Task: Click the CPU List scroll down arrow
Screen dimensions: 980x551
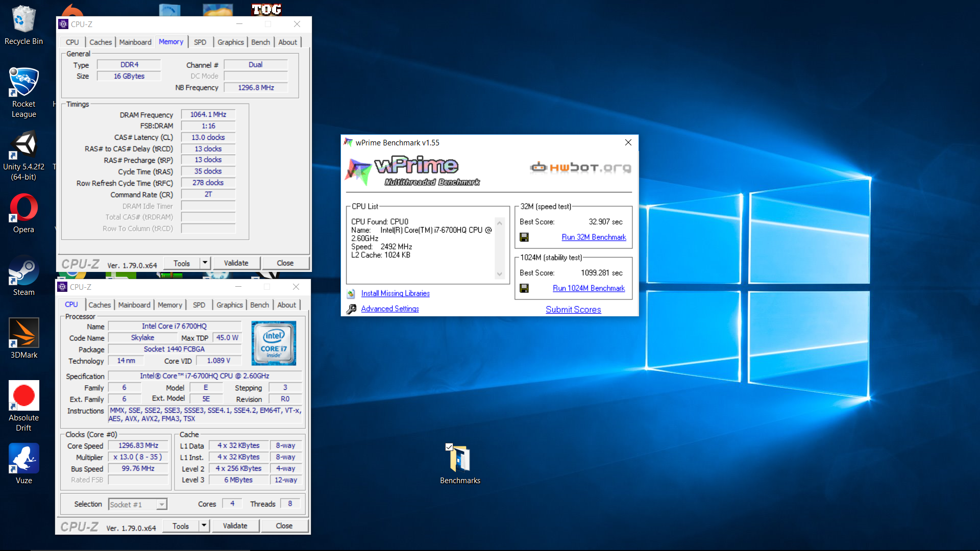Action: point(500,274)
